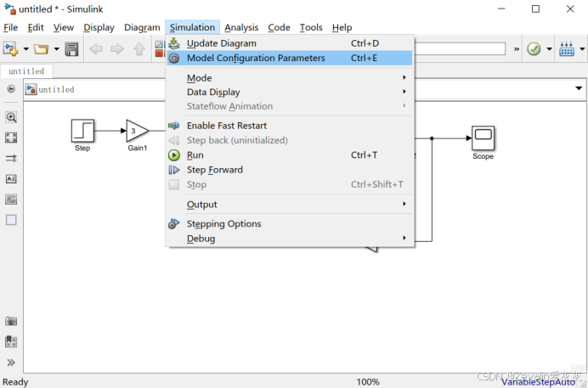
Task: Open the View menu
Action: tap(64, 27)
